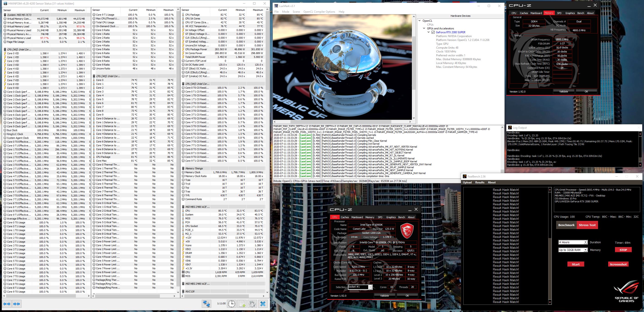Click the Log Output window title icon

coord(509,128)
